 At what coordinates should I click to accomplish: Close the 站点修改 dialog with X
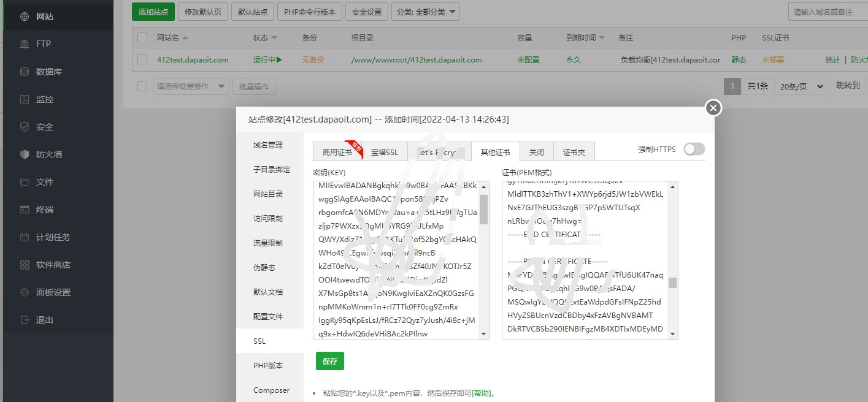tap(713, 108)
